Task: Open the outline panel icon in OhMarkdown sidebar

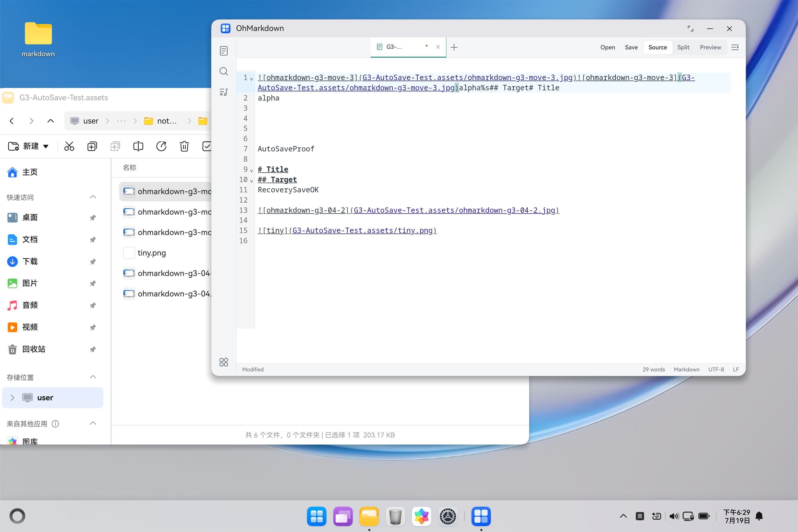Action: click(224, 92)
